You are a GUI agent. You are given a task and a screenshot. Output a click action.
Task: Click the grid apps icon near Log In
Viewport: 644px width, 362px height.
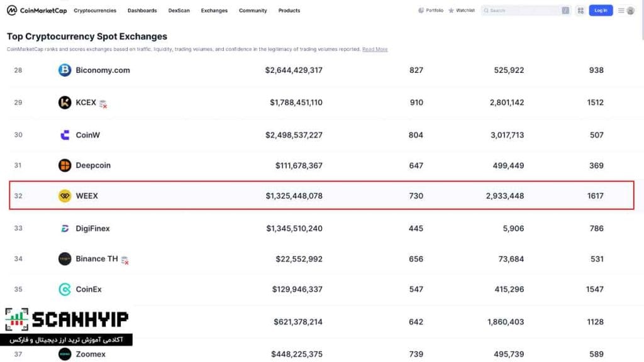[580, 11]
